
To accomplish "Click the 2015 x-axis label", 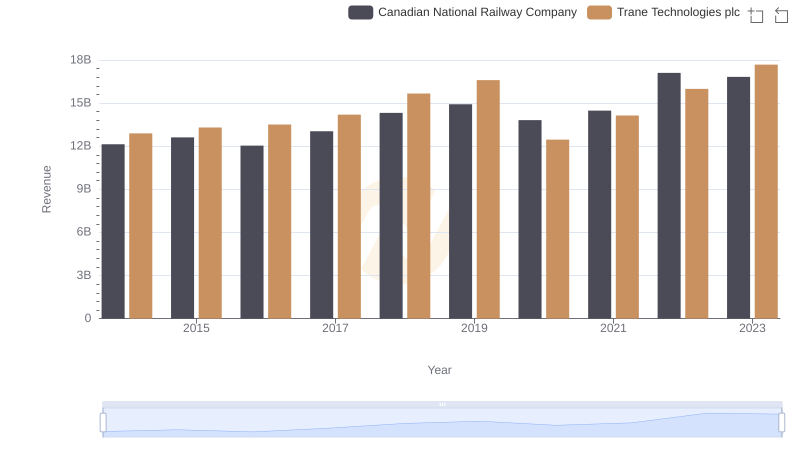I will click(196, 328).
